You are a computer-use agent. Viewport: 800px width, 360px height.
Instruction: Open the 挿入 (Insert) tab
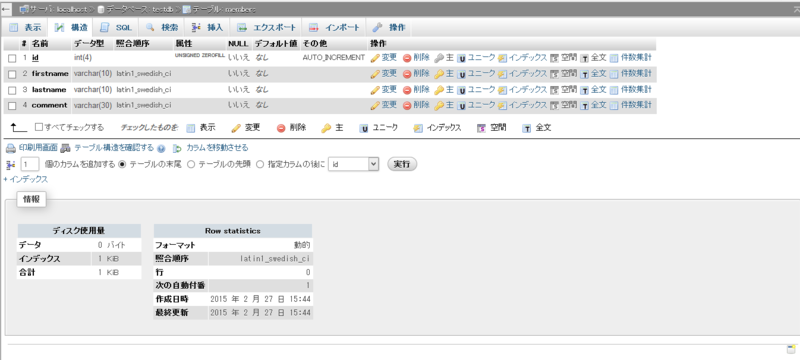[207, 28]
